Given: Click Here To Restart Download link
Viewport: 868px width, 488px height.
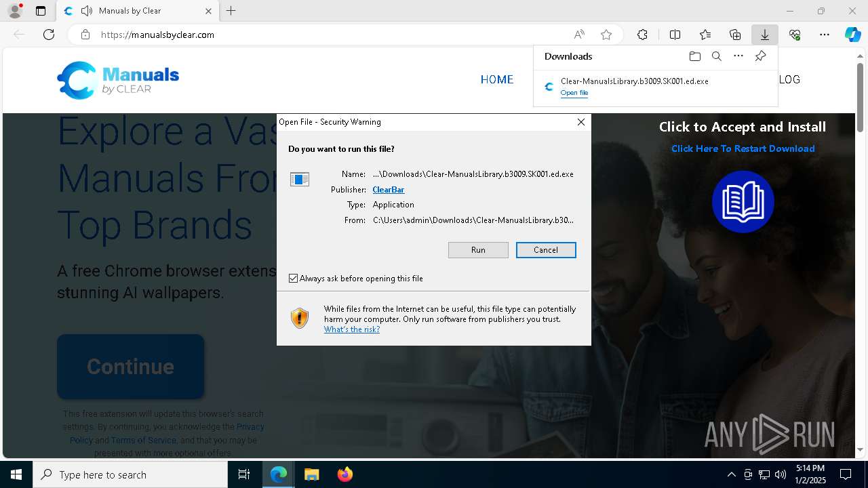Looking at the screenshot, I should [x=743, y=148].
